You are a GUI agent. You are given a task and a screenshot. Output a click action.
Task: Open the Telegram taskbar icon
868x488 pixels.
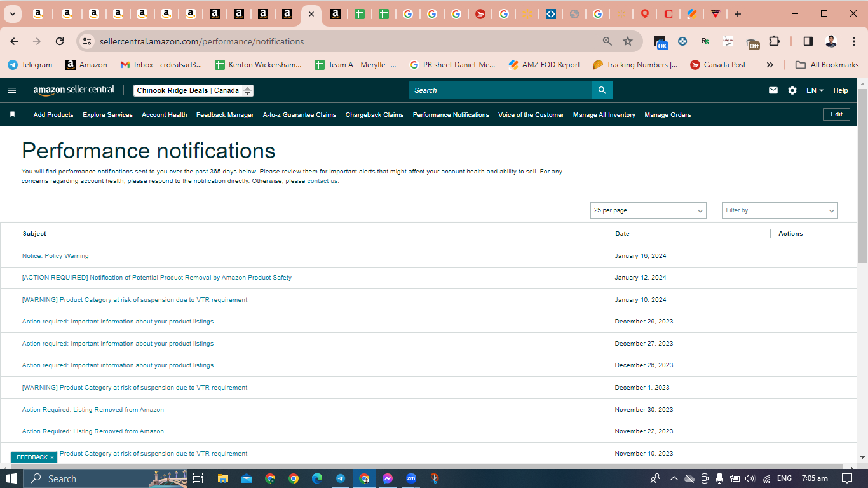[341, 478]
